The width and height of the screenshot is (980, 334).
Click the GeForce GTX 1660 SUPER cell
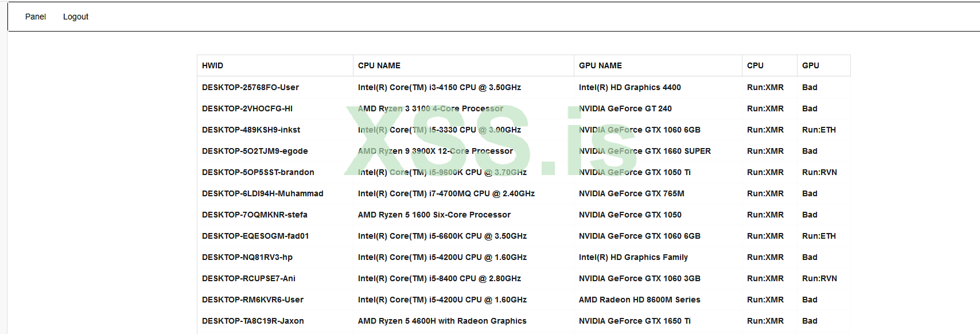[x=645, y=151]
